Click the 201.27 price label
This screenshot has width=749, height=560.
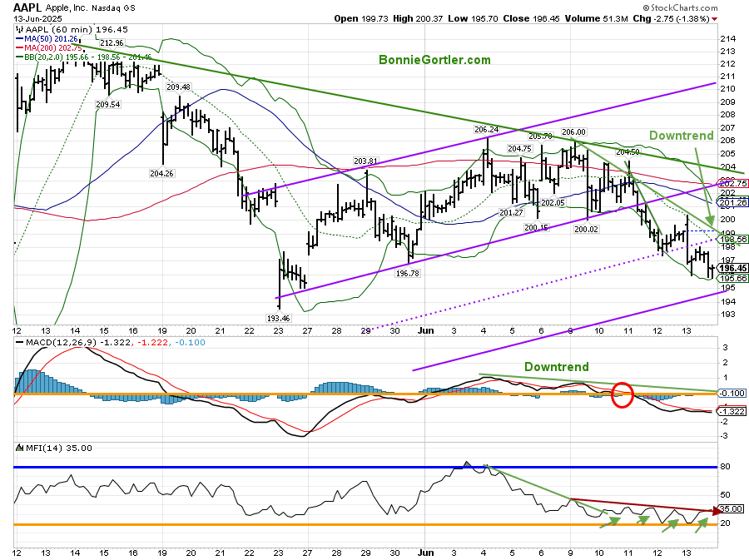(511, 212)
